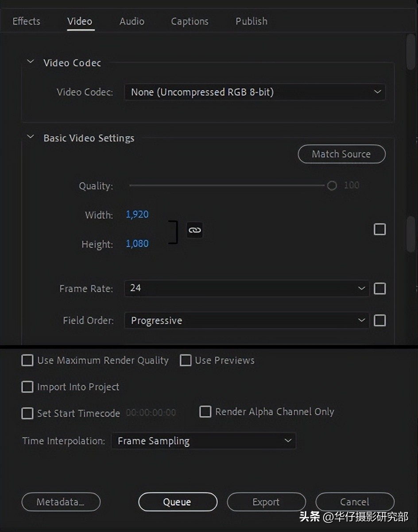Open the Captions tab
The height and width of the screenshot is (532, 418).
coord(190,21)
